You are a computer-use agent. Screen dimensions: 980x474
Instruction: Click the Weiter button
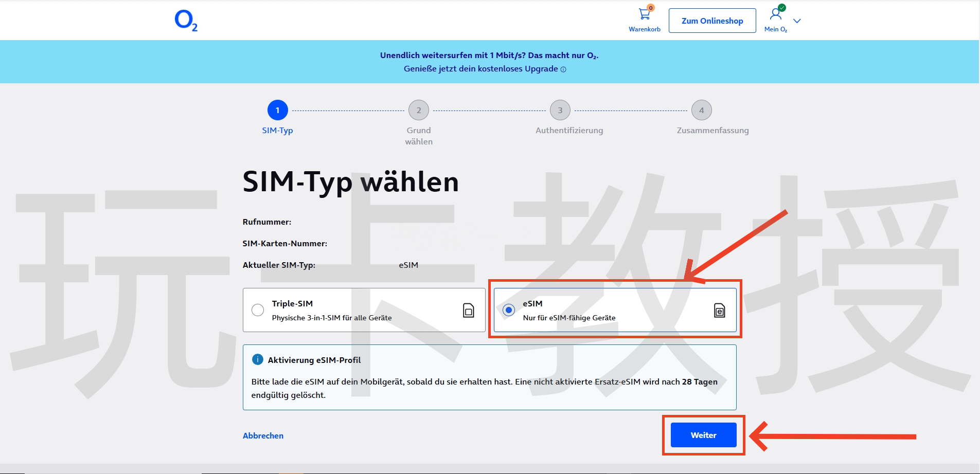click(704, 435)
